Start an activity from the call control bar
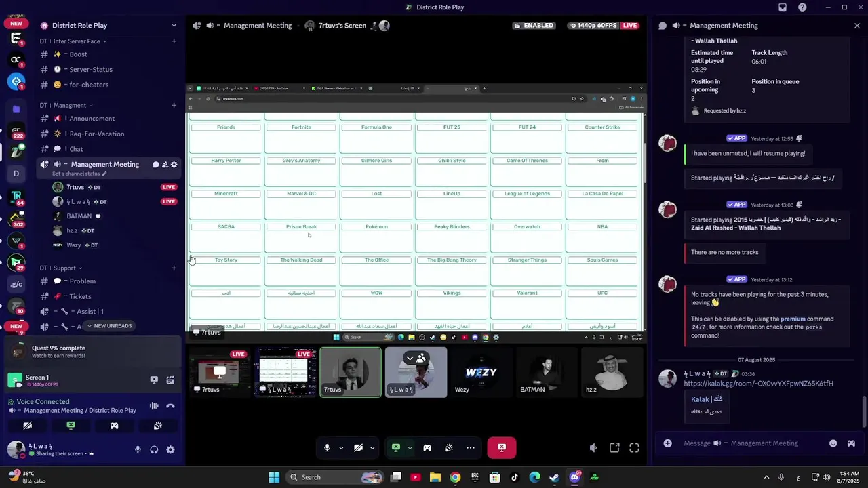The height and width of the screenshot is (488, 868). tap(427, 447)
